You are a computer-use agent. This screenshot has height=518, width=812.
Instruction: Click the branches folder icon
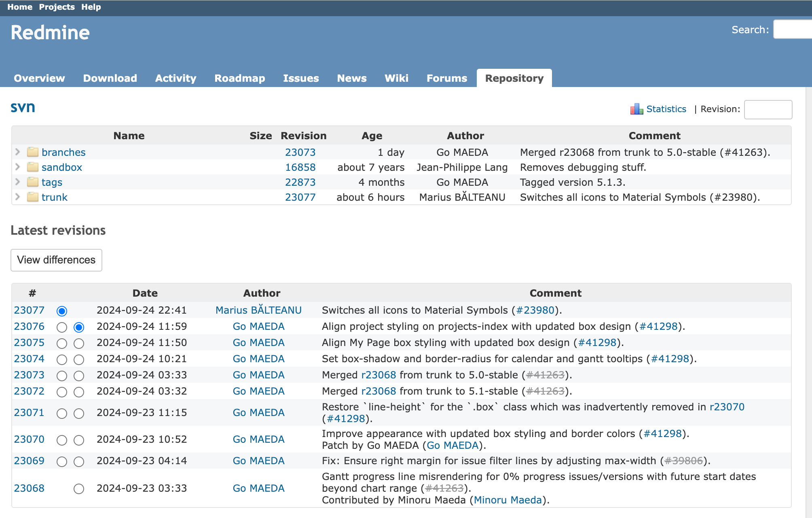pyautogui.click(x=33, y=152)
